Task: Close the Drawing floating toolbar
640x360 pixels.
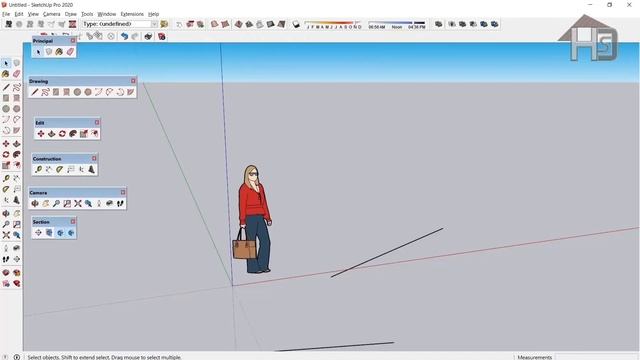Action: coord(133,81)
